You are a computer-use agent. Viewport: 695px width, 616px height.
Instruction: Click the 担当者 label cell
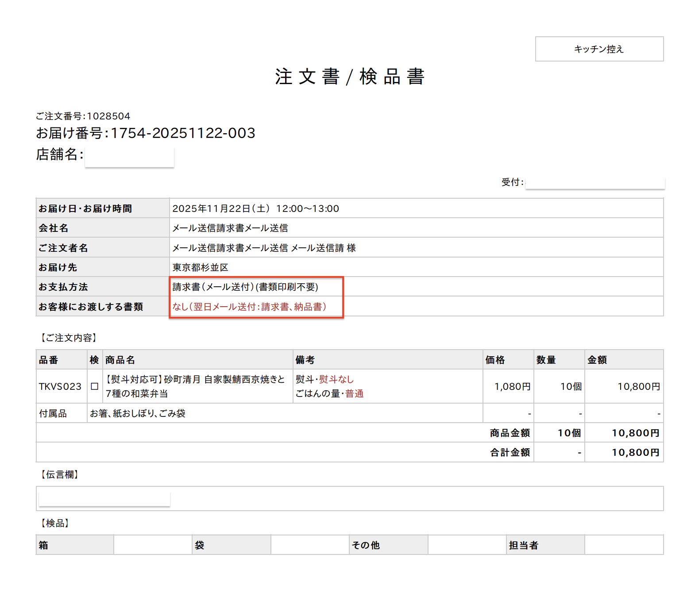coord(545,545)
